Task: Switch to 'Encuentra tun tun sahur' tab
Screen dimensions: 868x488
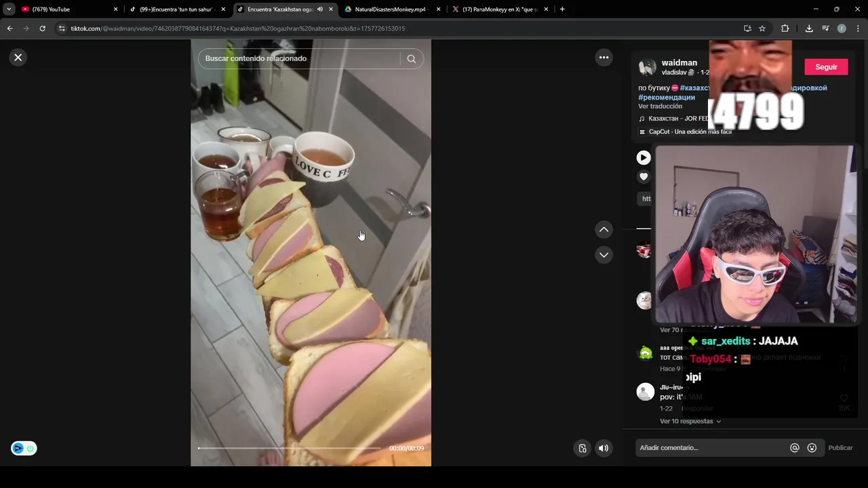Action: (175, 9)
